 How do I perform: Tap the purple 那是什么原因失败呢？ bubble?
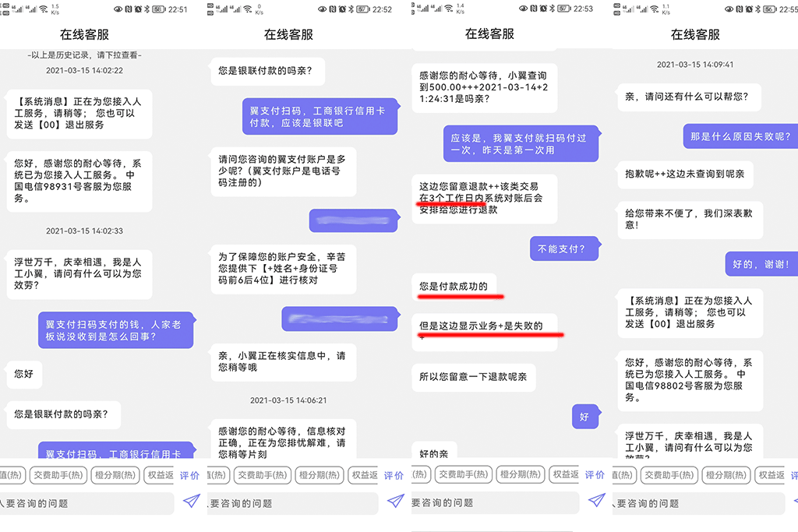(x=740, y=136)
